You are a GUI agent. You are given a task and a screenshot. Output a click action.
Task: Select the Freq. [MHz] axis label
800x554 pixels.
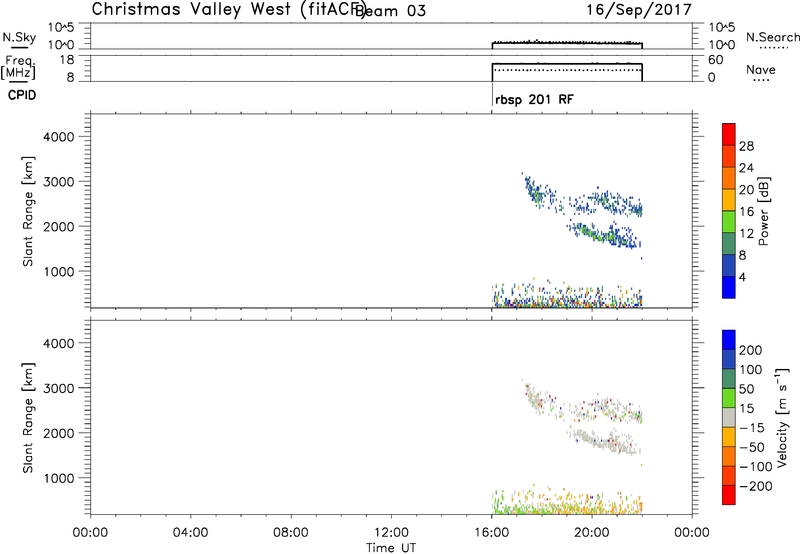(19, 67)
